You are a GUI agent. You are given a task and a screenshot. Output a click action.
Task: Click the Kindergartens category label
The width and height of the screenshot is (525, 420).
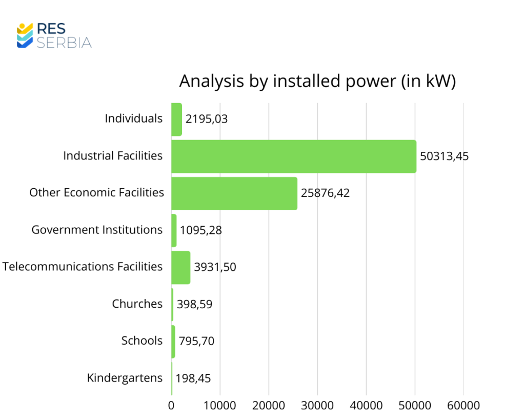pos(125,378)
